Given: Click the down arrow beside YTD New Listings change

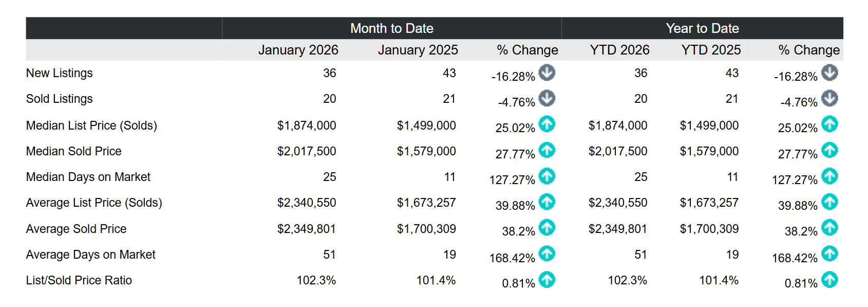Looking at the screenshot, I should click(x=829, y=73).
